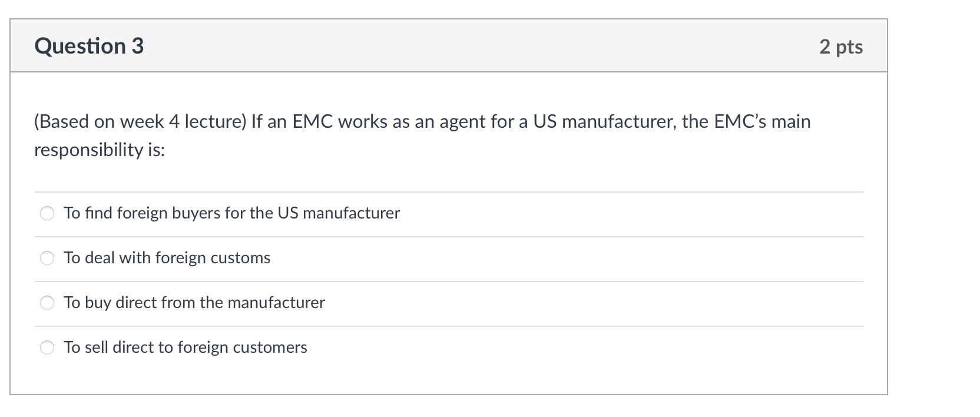Image resolution: width=980 pixels, height=417 pixels.
Task: Click the answer text "To find foreign buyers for the US manufacturer"
Action: pos(231,213)
